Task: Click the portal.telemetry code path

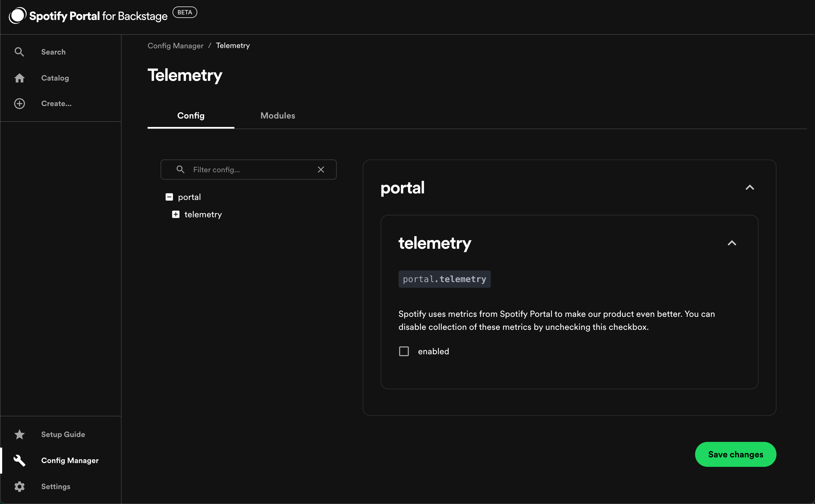Action: 444,279
